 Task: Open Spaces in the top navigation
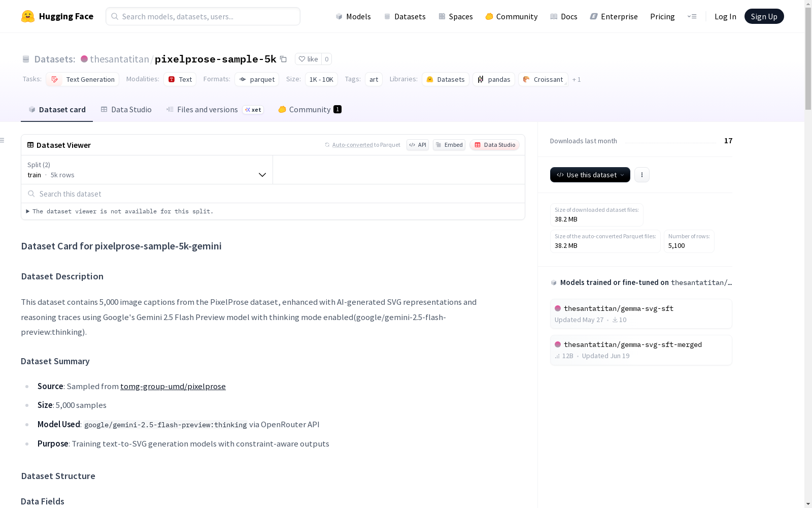pyautogui.click(x=456, y=16)
